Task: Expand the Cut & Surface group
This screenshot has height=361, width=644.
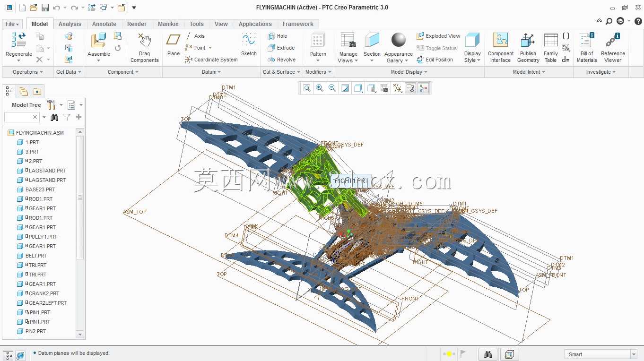Action: coord(282,72)
